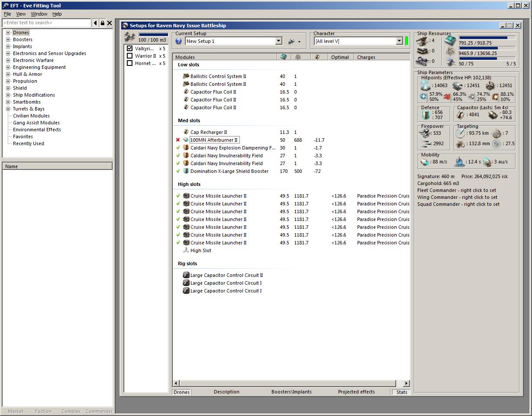Image resolution: width=532 pixels, height=416 pixels.
Task: Click the max locked targets icon showing 7
Action: click(497, 133)
